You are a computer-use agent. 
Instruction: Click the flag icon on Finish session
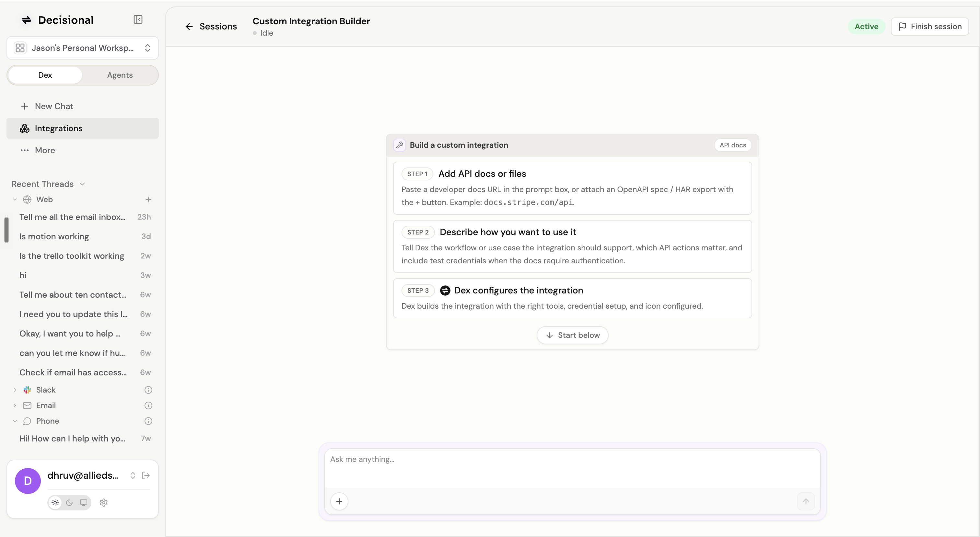click(902, 26)
